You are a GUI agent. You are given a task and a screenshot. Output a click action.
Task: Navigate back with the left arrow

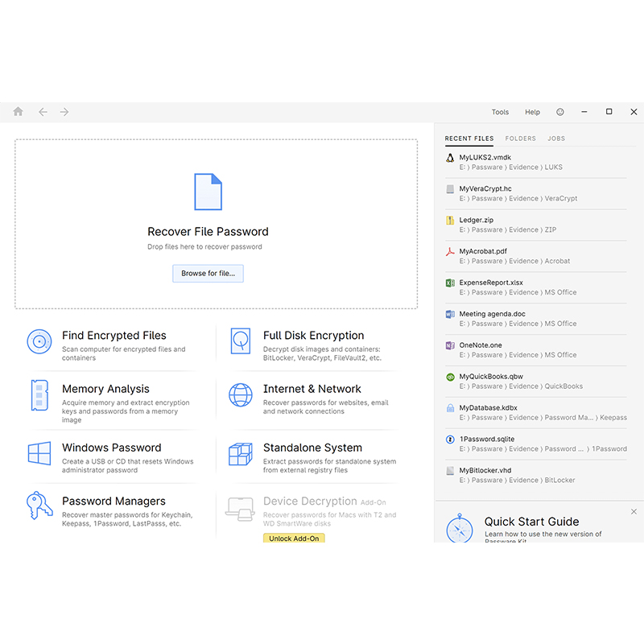pos(43,112)
